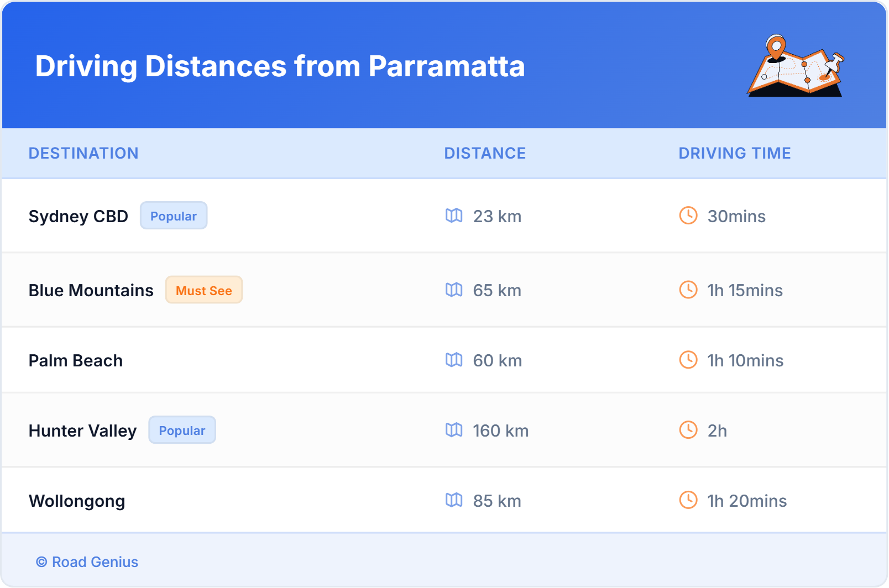Click the Popular badge beside Hunter Valley
Image resolution: width=889 pixels, height=588 pixels.
(182, 430)
